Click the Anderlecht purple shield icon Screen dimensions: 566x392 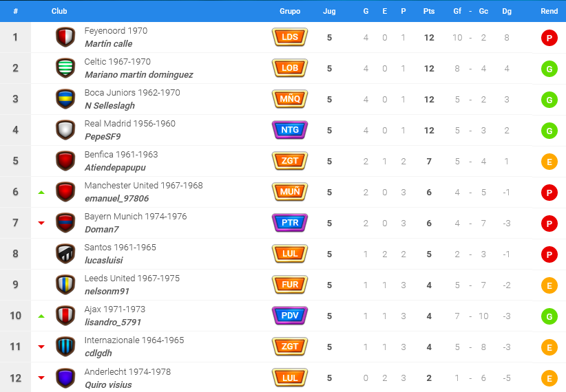click(65, 378)
